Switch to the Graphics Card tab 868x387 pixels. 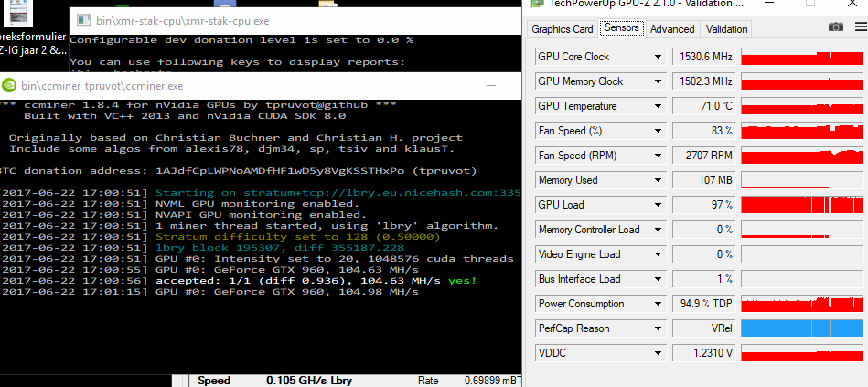click(x=562, y=29)
